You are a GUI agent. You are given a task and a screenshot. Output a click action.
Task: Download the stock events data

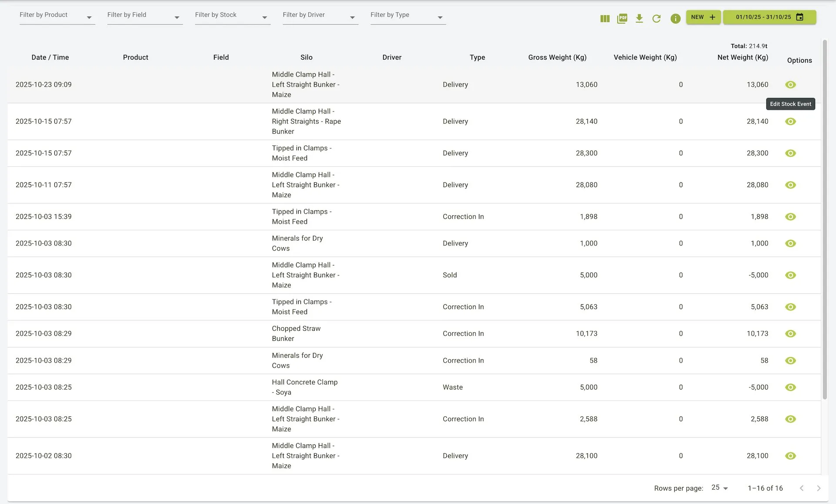coord(639,18)
